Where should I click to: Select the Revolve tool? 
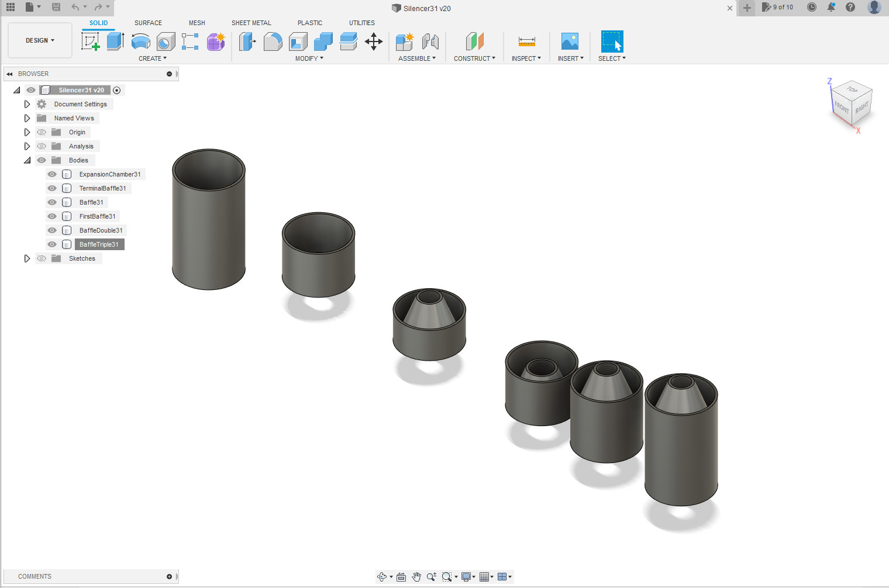click(x=140, y=41)
